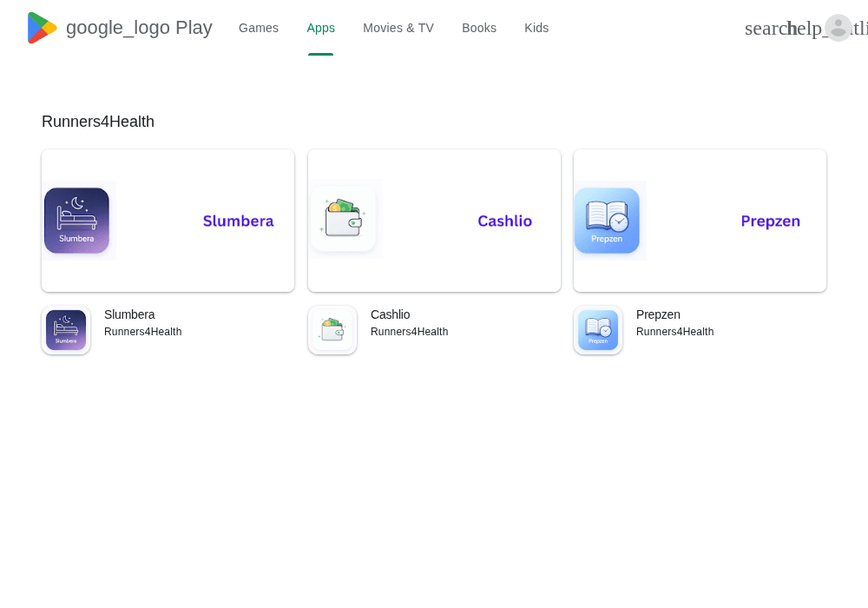Image resolution: width=868 pixels, height=608 pixels.
Task: Open the small Cashlio app icon
Action: point(332,330)
